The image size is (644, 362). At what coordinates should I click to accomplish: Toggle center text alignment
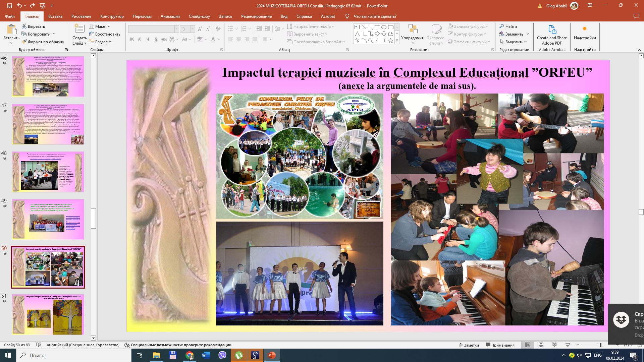point(239,39)
